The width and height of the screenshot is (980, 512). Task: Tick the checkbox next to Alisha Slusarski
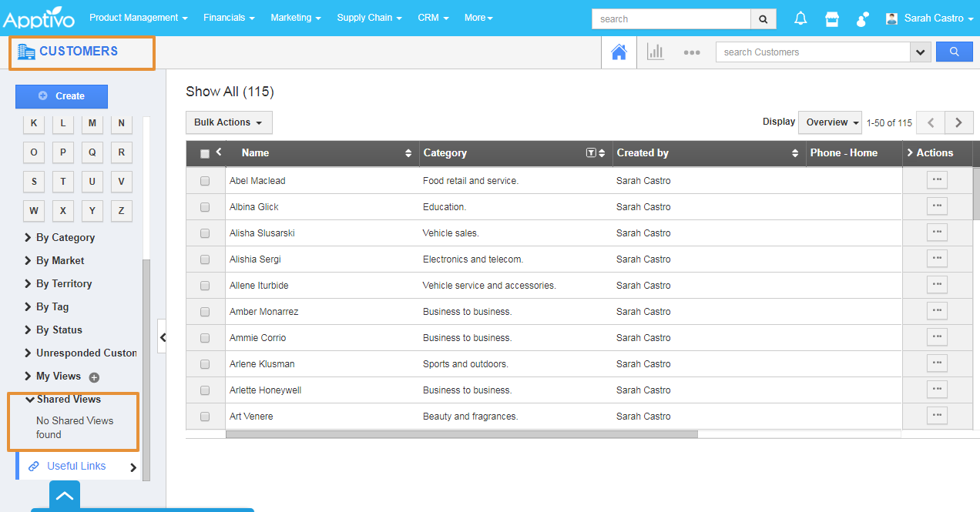tap(205, 233)
